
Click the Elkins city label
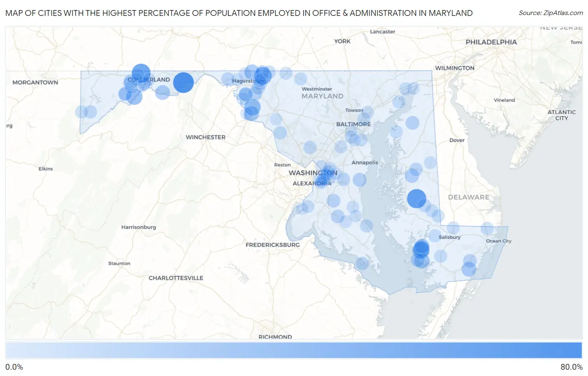(x=46, y=169)
